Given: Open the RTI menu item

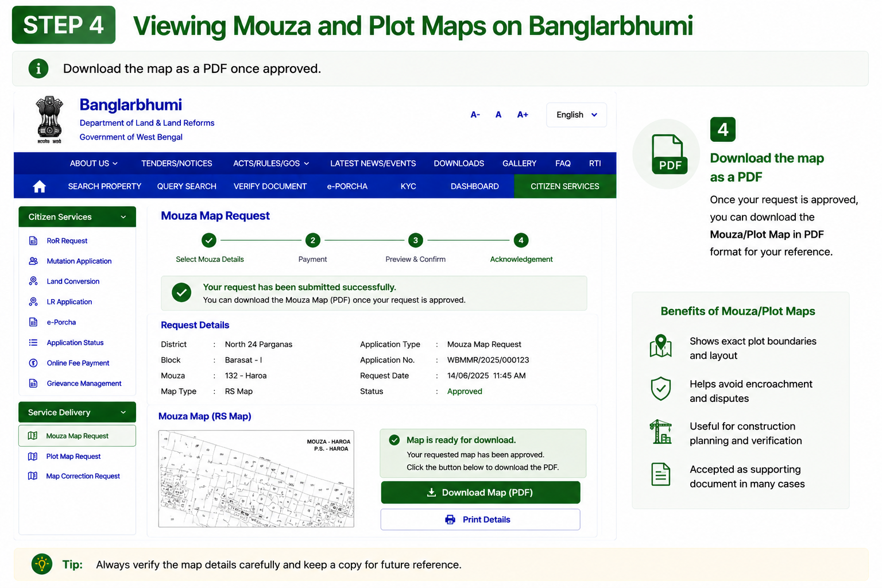Looking at the screenshot, I should pos(595,164).
